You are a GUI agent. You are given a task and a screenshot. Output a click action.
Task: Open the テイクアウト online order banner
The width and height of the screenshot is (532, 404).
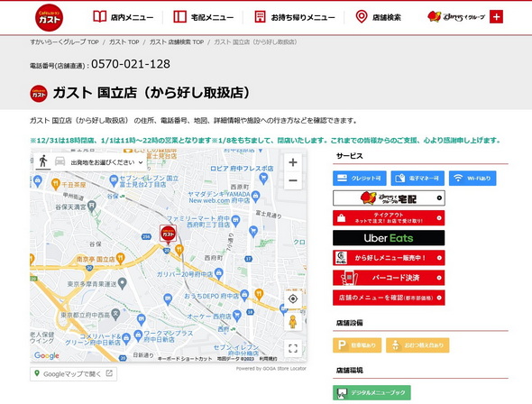[389, 217]
